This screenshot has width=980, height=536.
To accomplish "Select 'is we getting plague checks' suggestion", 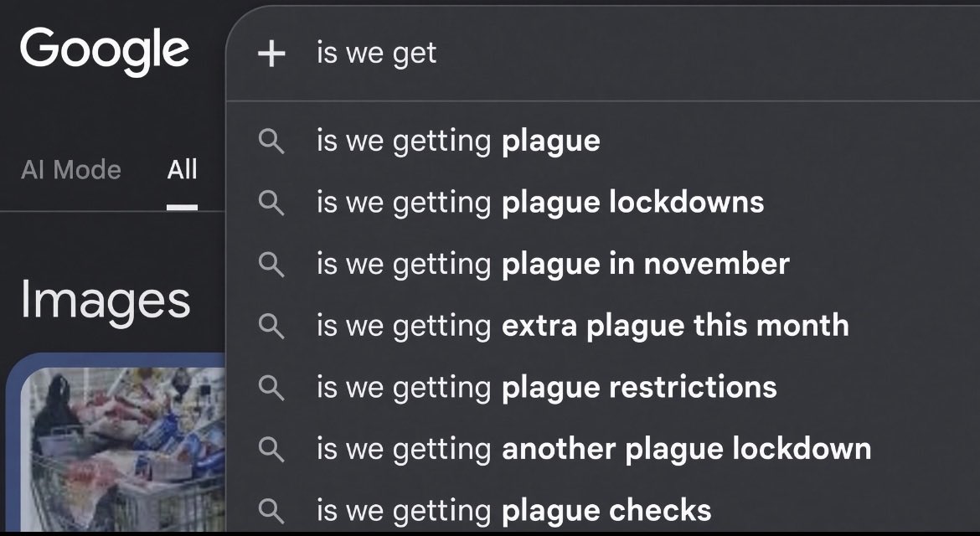I will tap(602, 509).
